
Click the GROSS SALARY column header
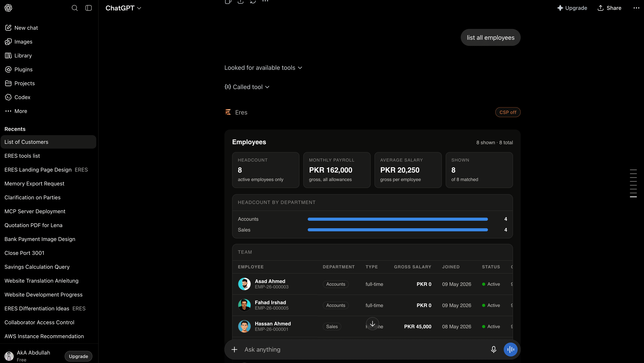coord(412,267)
